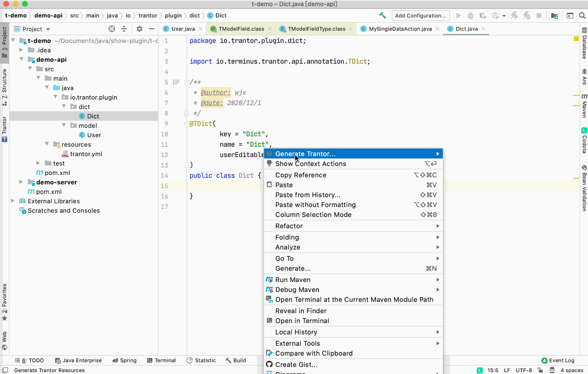Open the Trantor tool window
The height and width of the screenshot is (374, 588).
pyautogui.click(x=4, y=129)
